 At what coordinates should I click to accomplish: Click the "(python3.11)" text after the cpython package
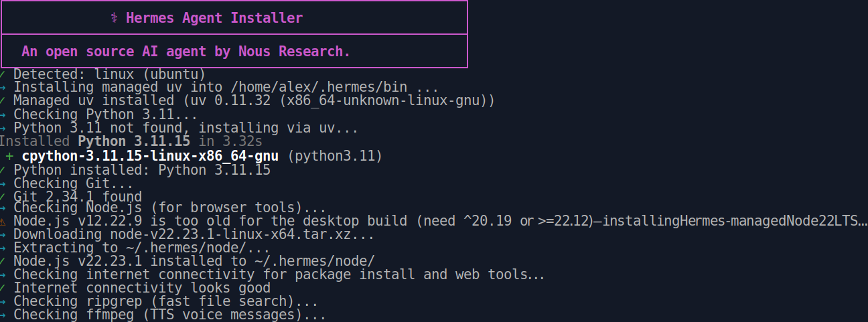coord(335,156)
